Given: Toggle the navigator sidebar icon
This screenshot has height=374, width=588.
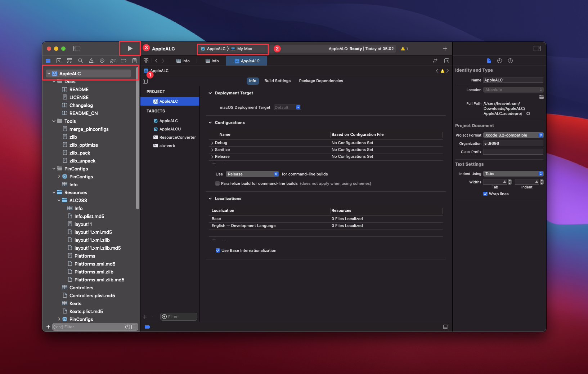Looking at the screenshot, I should pos(77,48).
